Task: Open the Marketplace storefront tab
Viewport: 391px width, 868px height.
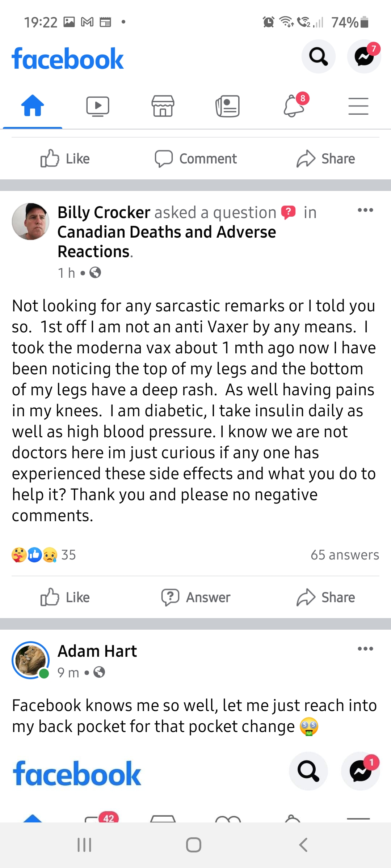Action: pos(163,106)
